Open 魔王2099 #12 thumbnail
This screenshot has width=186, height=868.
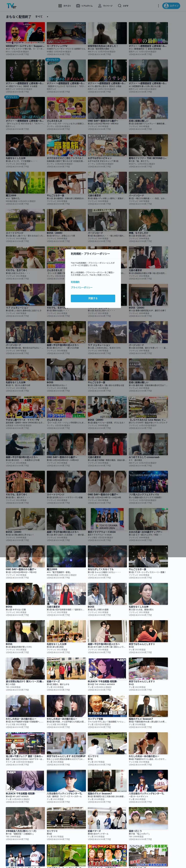point(25,183)
